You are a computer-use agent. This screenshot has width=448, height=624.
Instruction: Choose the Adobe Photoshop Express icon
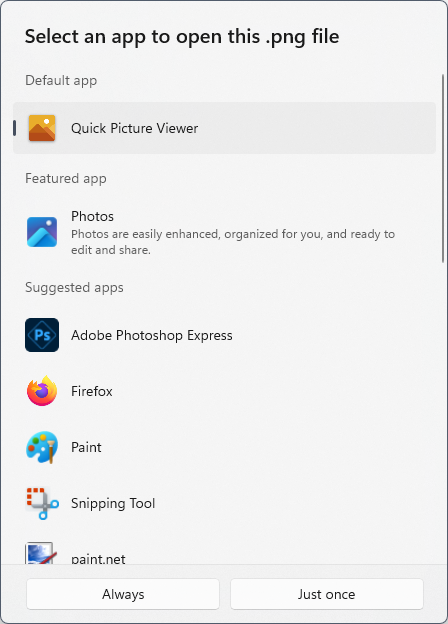(x=42, y=335)
